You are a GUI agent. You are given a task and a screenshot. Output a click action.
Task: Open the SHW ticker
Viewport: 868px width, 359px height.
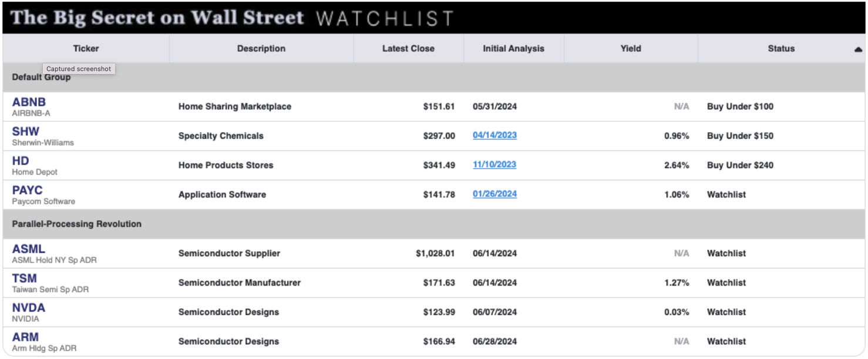pos(26,131)
